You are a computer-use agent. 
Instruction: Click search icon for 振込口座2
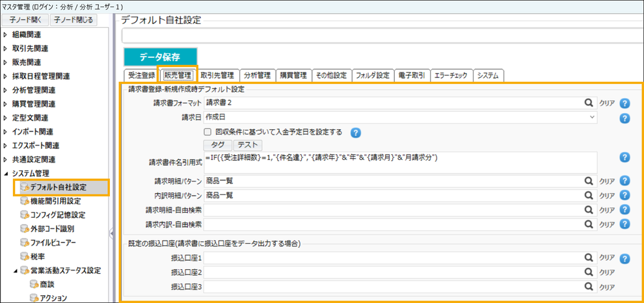[x=589, y=272]
